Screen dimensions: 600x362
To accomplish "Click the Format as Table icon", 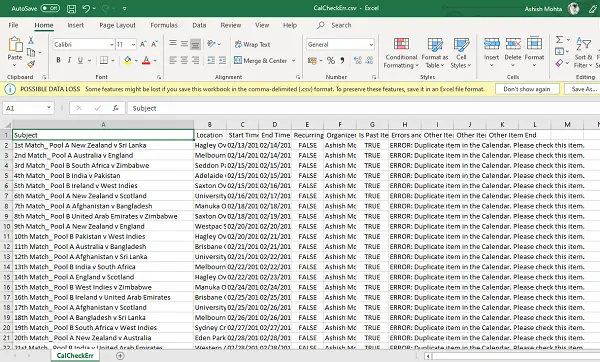I will (x=435, y=44).
